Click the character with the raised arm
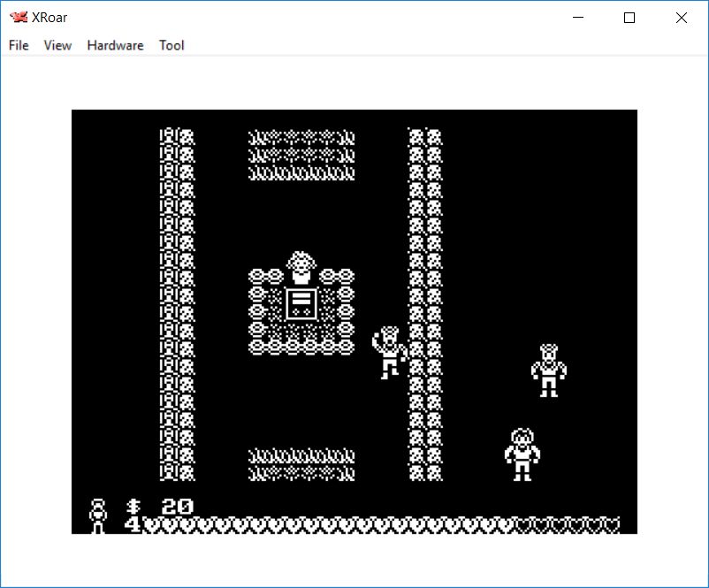The height and width of the screenshot is (588, 709). 389,352
